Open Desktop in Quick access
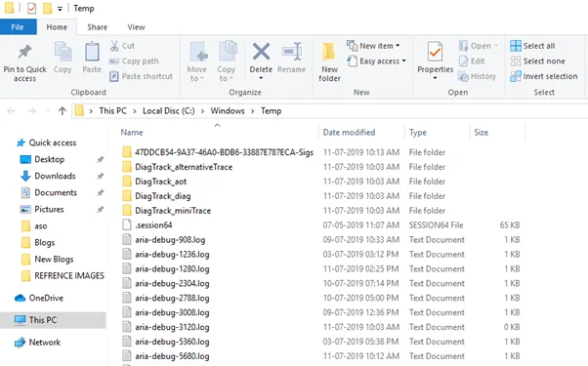The height and width of the screenshot is (366, 588). coord(42,160)
